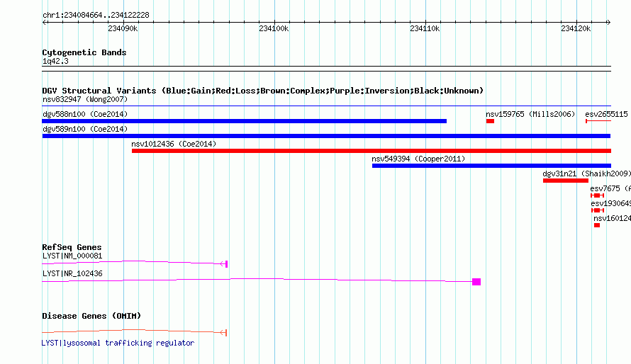Click the nsv159765 small red variant block

pos(490,121)
